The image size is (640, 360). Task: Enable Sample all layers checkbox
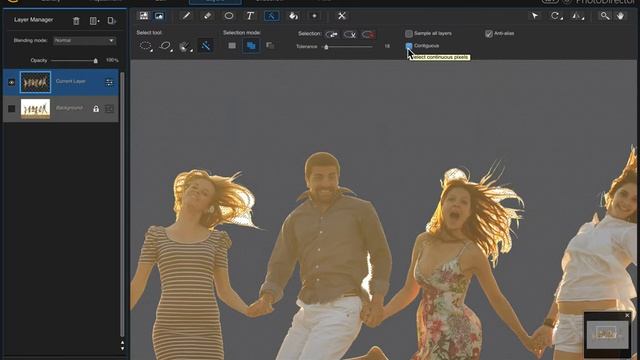coord(409,33)
